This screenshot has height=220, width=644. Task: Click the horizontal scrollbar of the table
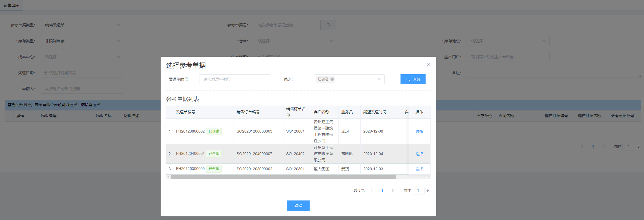pyautogui.click(x=283, y=177)
